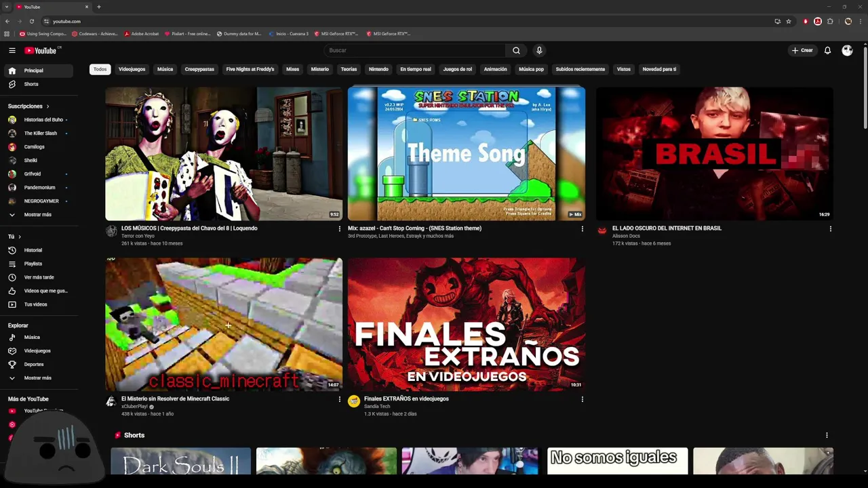Select the Animación filter chip
The width and height of the screenshot is (868, 488).
[x=495, y=69]
